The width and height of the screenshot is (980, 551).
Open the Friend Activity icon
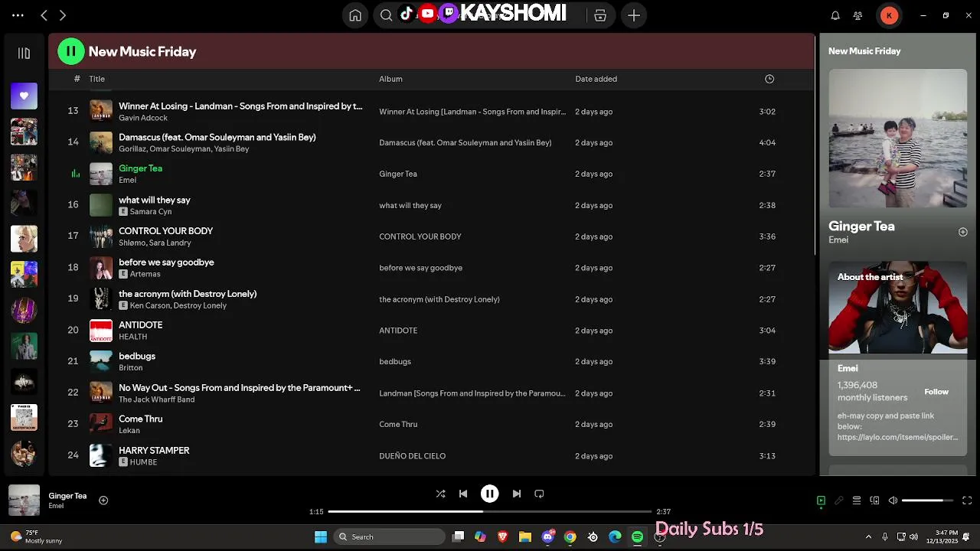(858, 15)
